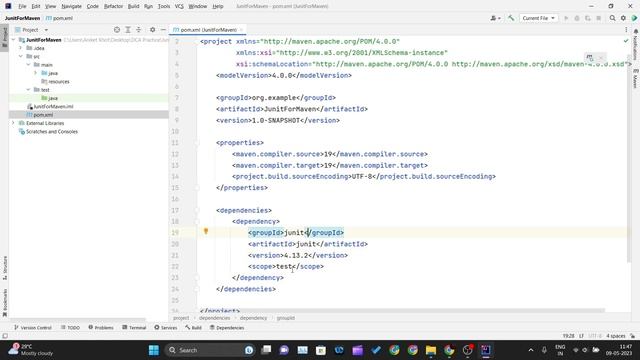The width and height of the screenshot is (640, 360).
Task: Select pom.xml in project tree
Action: (x=40, y=115)
